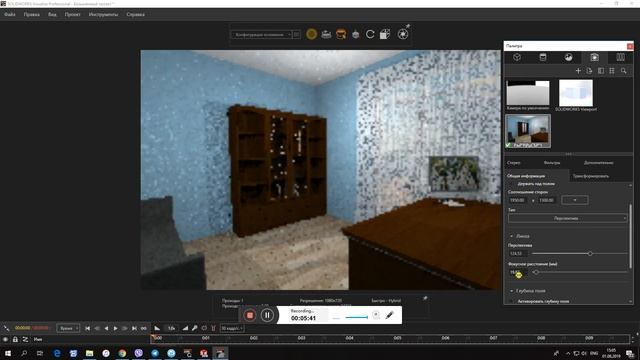The height and width of the screenshot is (360, 640).
Task: Switch to the Трансформировать tab
Action: pyautogui.click(x=591, y=176)
